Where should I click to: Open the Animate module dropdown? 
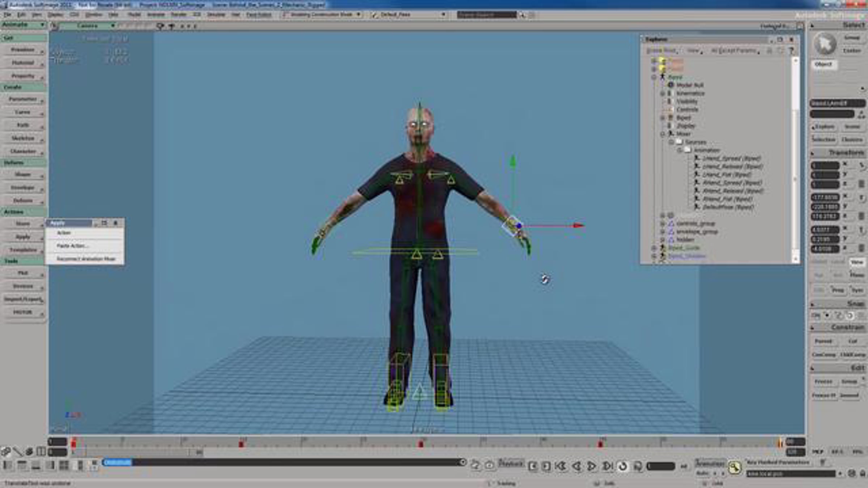(23, 25)
